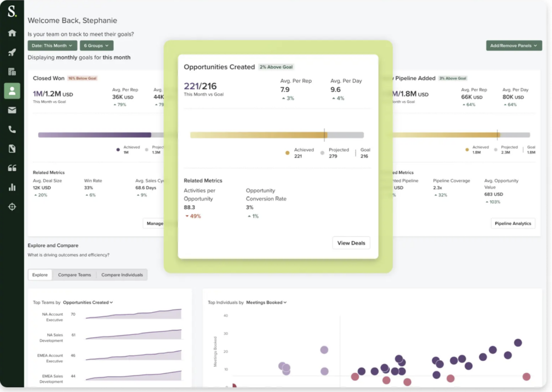Screen dimensions: 552x392
Task: Click the 221/216 opportunities value
Action: (x=200, y=86)
